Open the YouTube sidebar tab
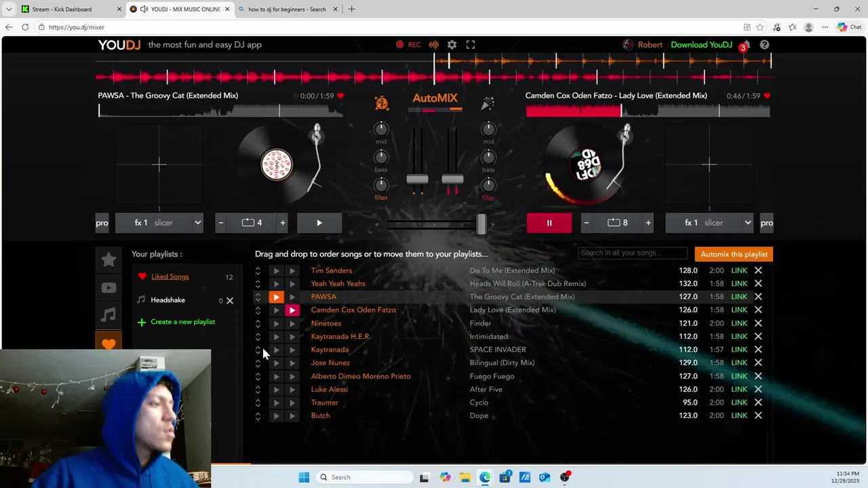This screenshot has width=868, height=488. coord(108,287)
